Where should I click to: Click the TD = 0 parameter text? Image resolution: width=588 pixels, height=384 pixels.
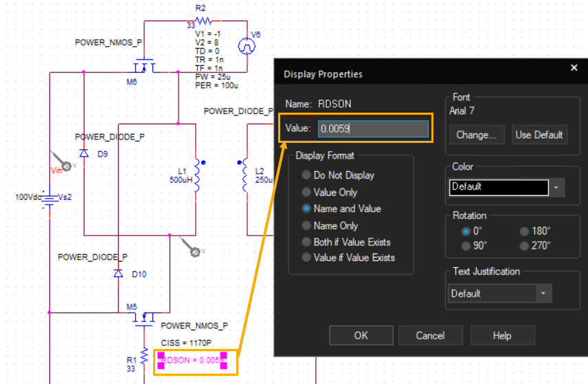coord(207,51)
